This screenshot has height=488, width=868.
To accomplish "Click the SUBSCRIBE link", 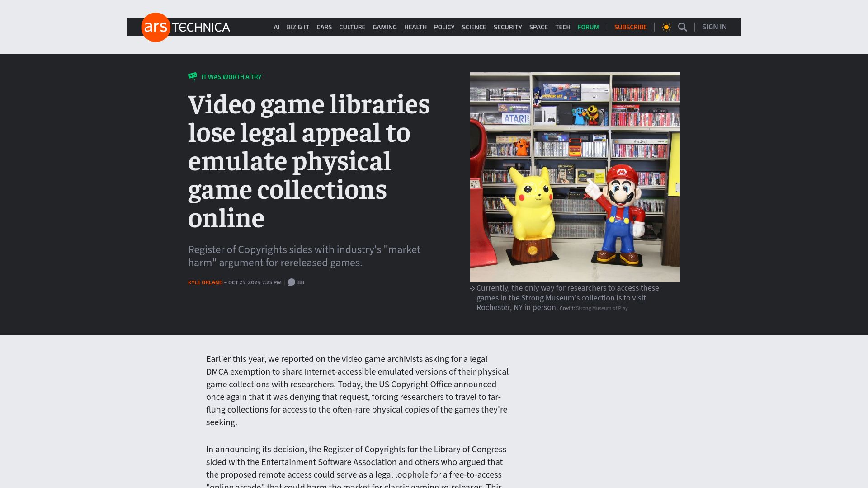I will 631,27.
